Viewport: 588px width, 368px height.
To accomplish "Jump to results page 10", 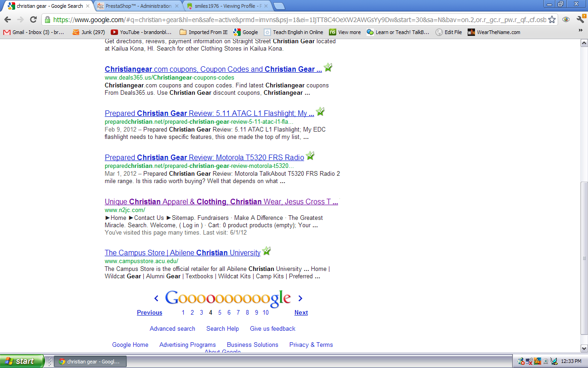I will (266, 313).
